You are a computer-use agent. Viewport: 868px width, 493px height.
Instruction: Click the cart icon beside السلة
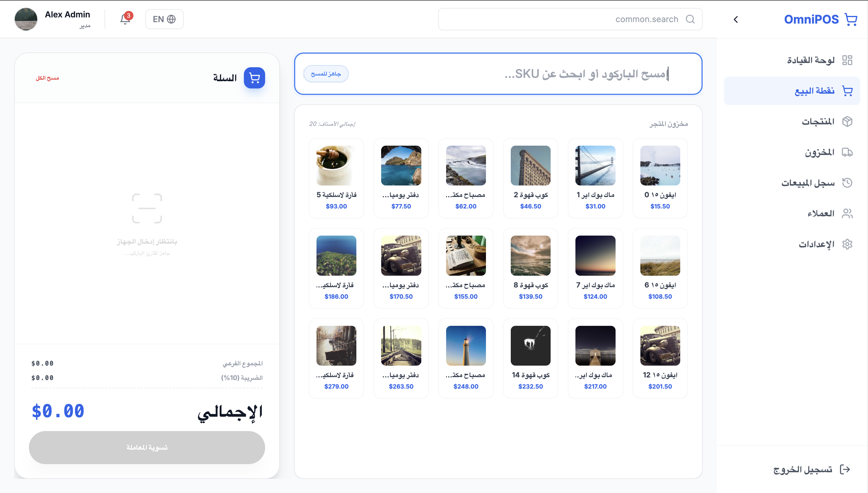pyautogui.click(x=254, y=78)
